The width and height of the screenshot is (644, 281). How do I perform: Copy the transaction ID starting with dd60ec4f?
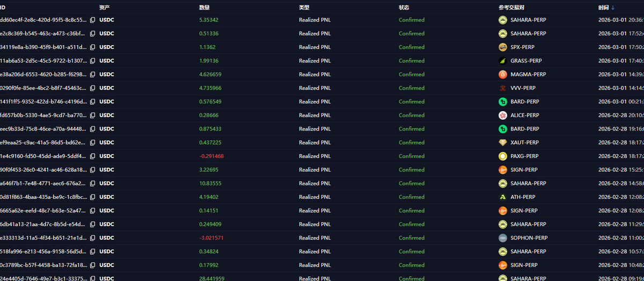[93, 20]
